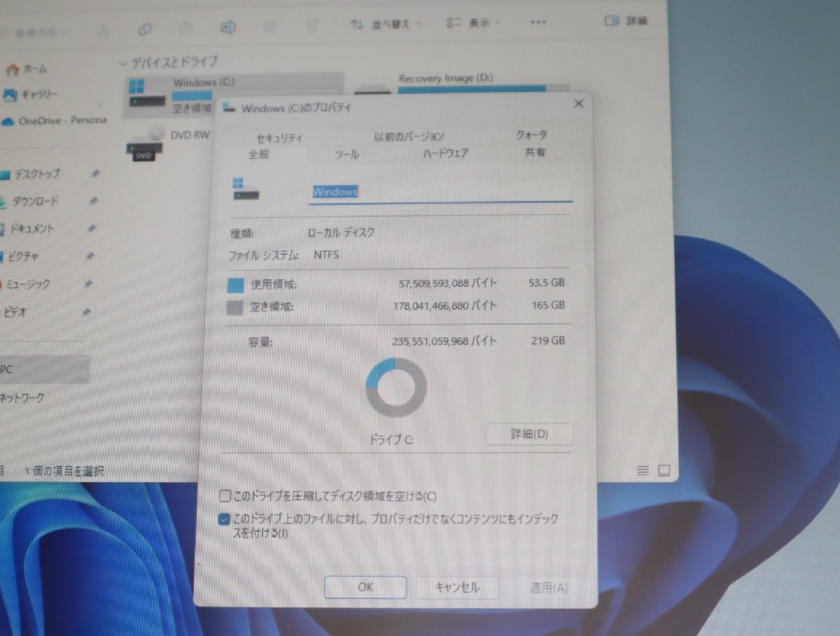Screen dimensions: 840x636
Task: Click the 1 個の項目を選択 status text
Action: pyautogui.click(x=64, y=471)
